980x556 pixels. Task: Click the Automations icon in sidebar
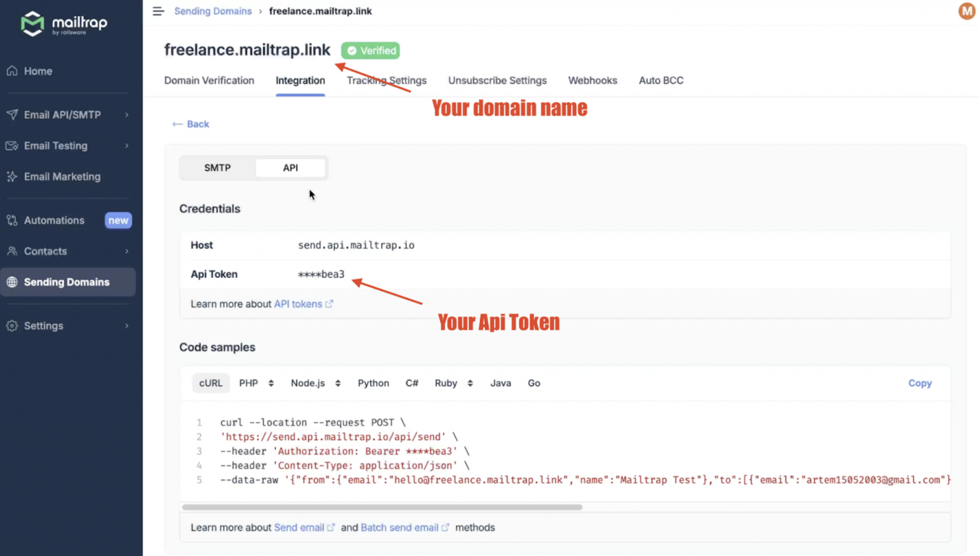coord(12,220)
